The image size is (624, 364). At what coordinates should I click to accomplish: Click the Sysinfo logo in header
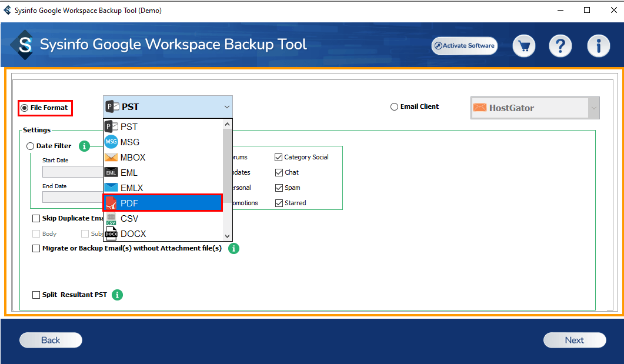(x=25, y=45)
